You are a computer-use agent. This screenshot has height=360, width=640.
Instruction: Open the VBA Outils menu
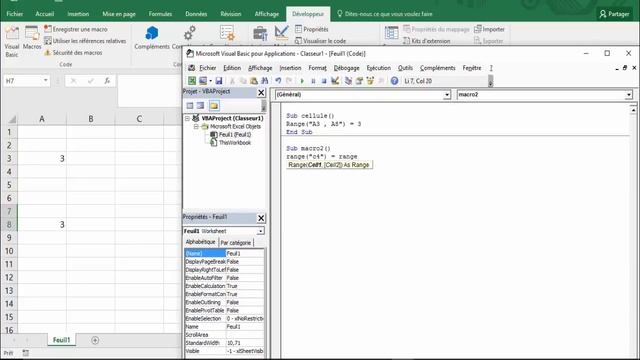(x=405, y=68)
